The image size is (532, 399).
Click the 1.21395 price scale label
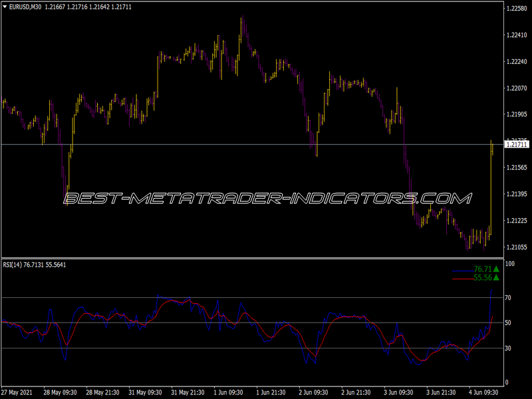coord(517,194)
